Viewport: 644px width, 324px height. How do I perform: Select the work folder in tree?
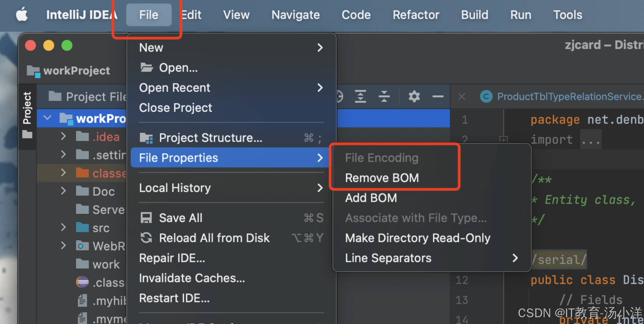click(98, 264)
